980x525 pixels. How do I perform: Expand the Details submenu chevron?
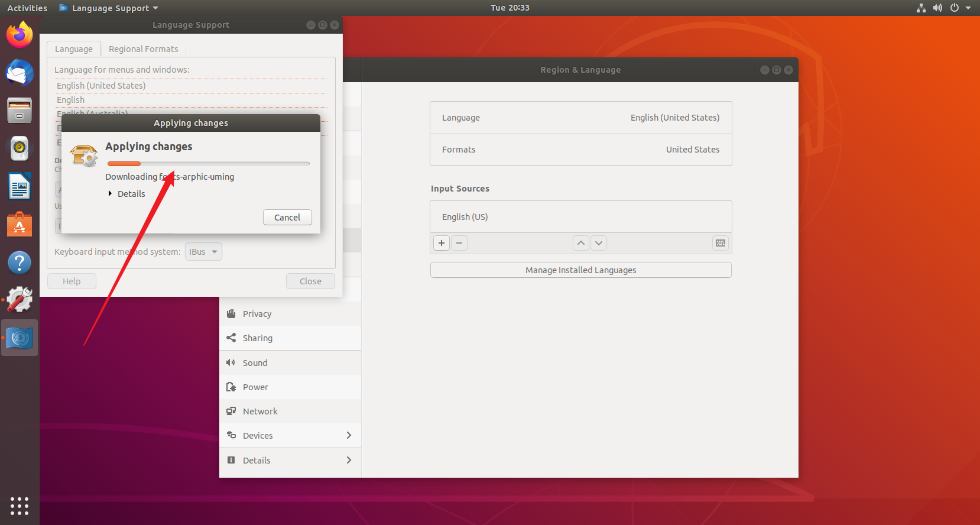click(349, 460)
